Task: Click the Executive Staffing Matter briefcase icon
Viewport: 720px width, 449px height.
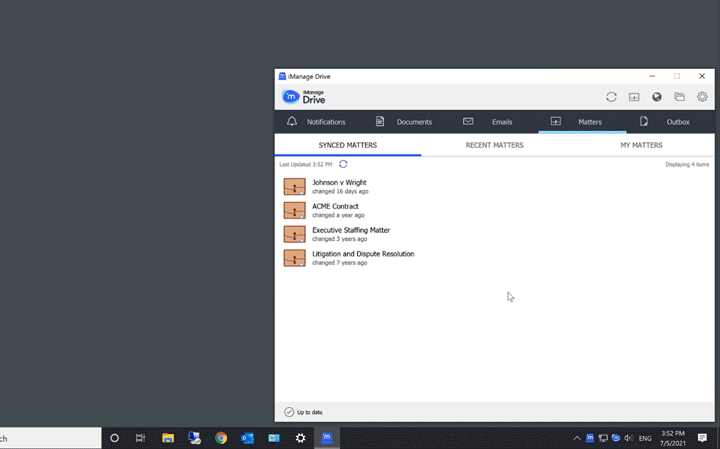Action: pos(294,234)
